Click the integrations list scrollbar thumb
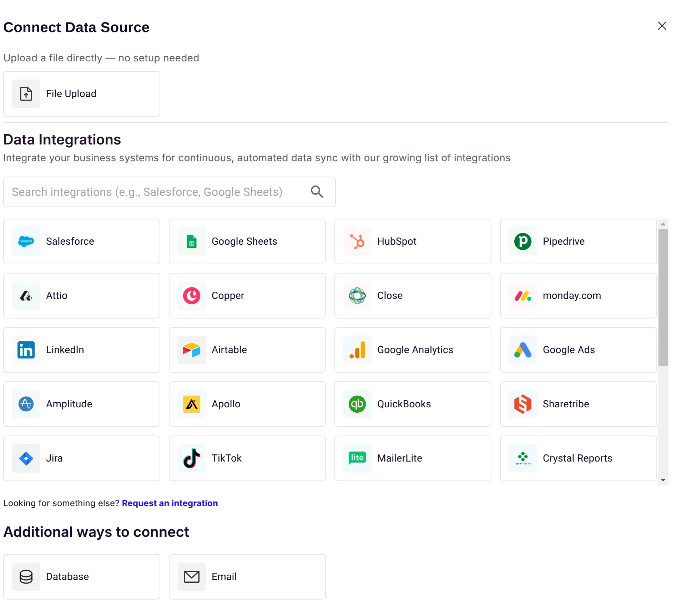This screenshot has height=616, width=681. tap(663, 297)
